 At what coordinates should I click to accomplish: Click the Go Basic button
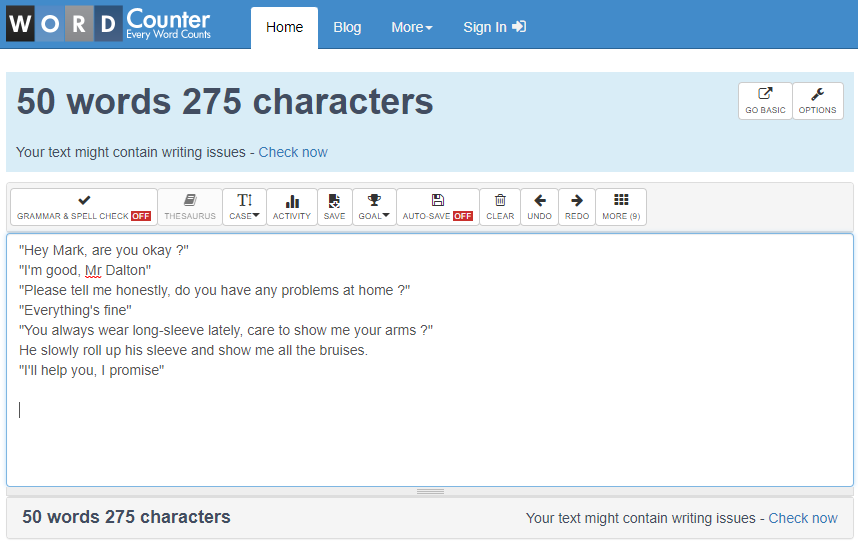click(x=765, y=101)
